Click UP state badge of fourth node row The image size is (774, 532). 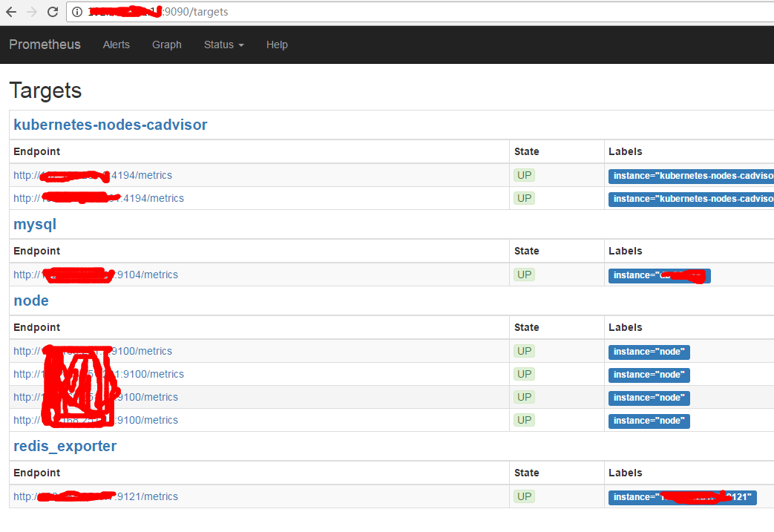(524, 420)
